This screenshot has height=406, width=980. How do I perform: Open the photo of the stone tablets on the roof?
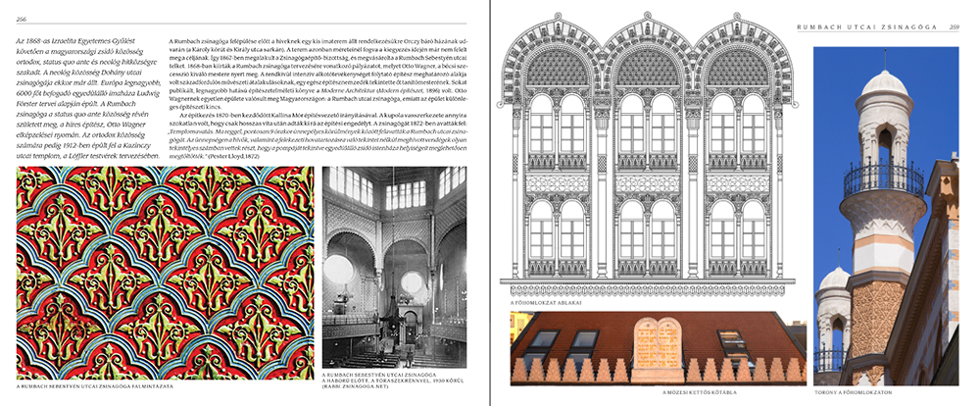(x=659, y=348)
